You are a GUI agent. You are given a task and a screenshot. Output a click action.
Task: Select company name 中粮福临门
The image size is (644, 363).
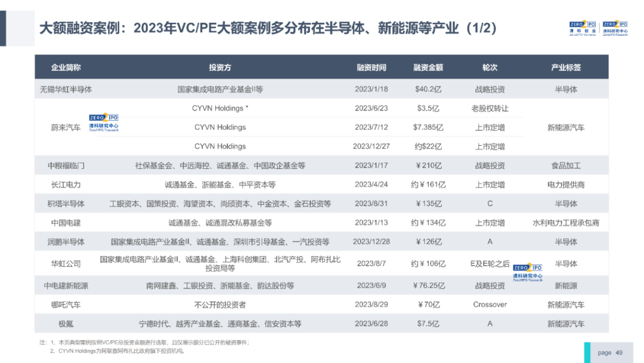click(66, 165)
